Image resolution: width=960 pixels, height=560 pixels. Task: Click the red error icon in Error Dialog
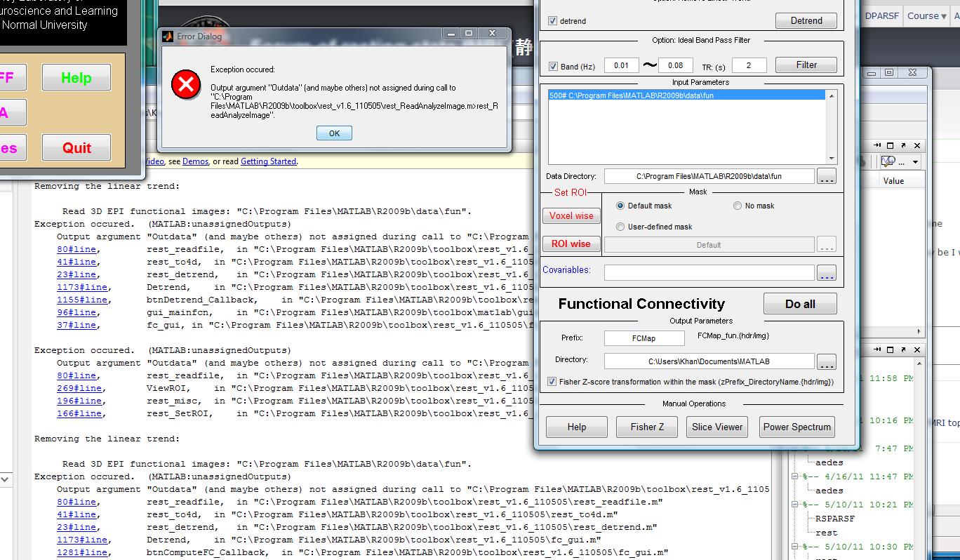(x=186, y=85)
